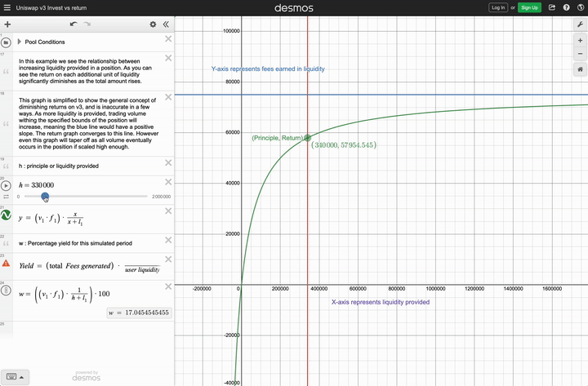Click the y = (v1·f1) formula
Image resolution: width=588 pixels, height=386 pixels.
(51, 218)
